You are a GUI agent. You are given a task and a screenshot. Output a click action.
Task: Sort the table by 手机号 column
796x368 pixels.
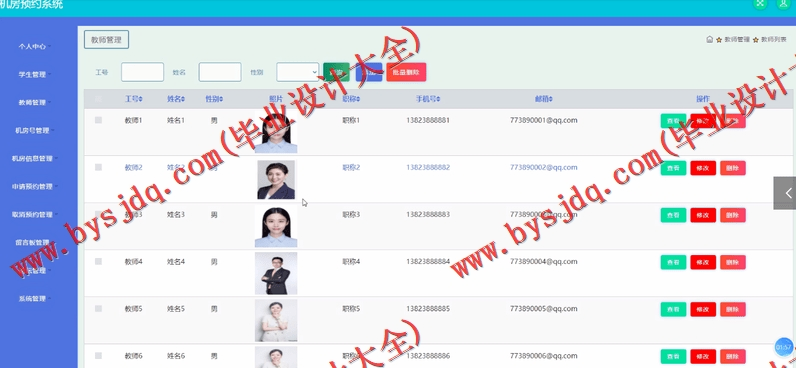(x=427, y=98)
